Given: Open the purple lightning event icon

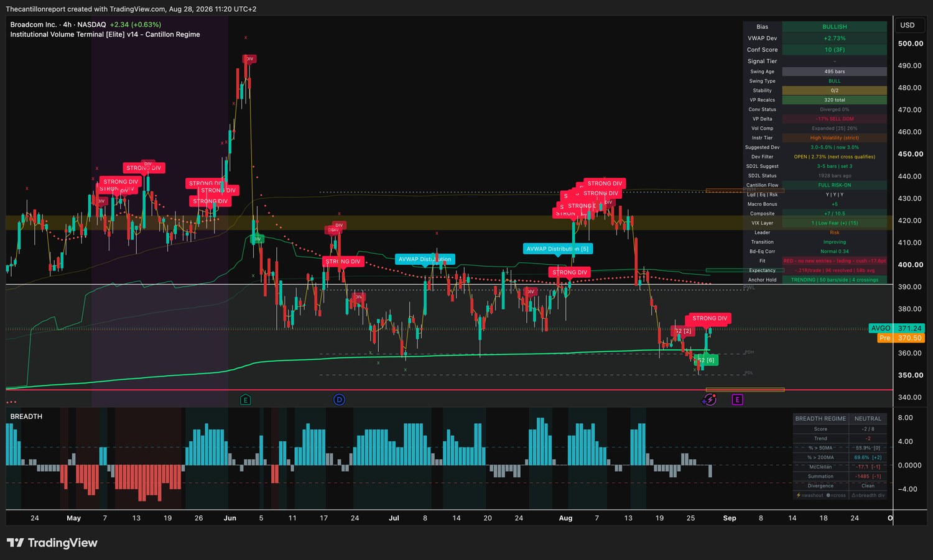Looking at the screenshot, I should [710, 400].
